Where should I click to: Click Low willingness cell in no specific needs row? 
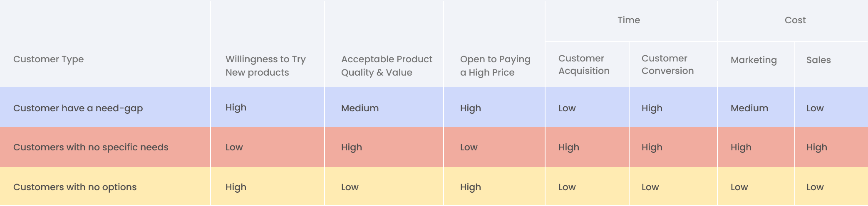pos(234,147)
